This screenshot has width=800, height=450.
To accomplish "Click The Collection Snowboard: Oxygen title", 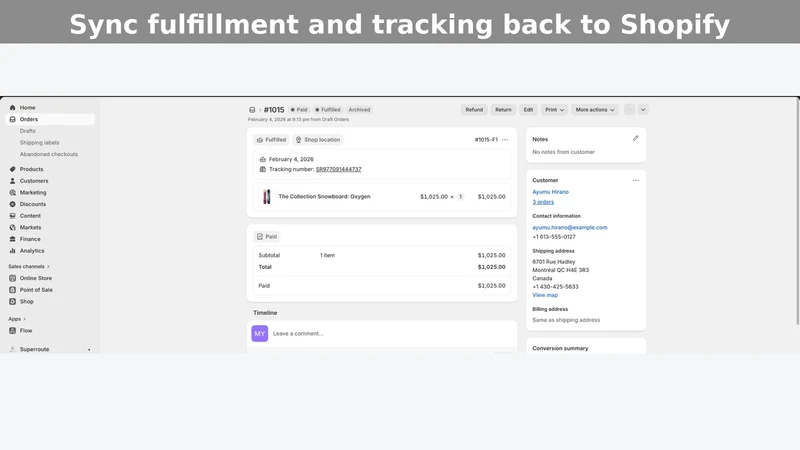I will pyautogui.click(x=324, y=196).
